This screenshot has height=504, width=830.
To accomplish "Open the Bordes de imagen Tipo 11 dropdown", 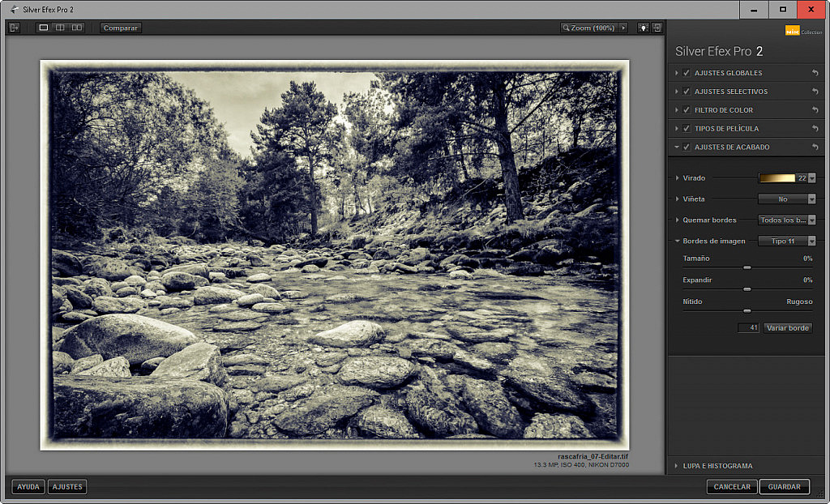I will pos(786,240).
